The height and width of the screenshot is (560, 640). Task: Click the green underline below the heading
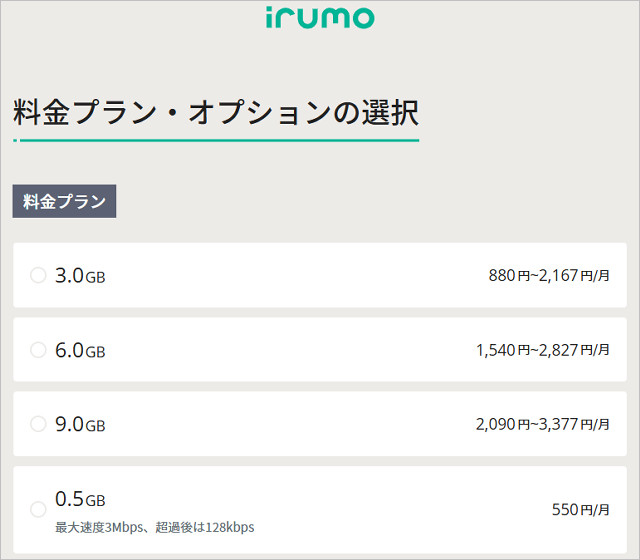pos(216,140)
